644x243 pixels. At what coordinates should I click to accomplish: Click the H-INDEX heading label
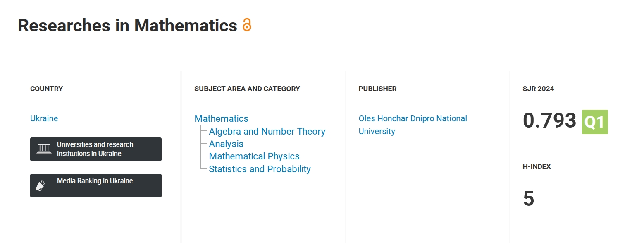[537, 166]
